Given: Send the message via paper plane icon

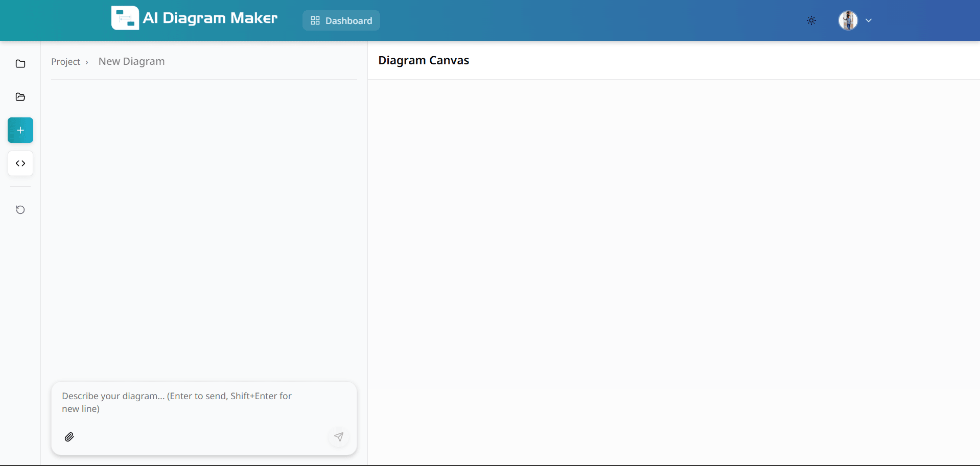Looking at the screenshot, I should 339,437.
